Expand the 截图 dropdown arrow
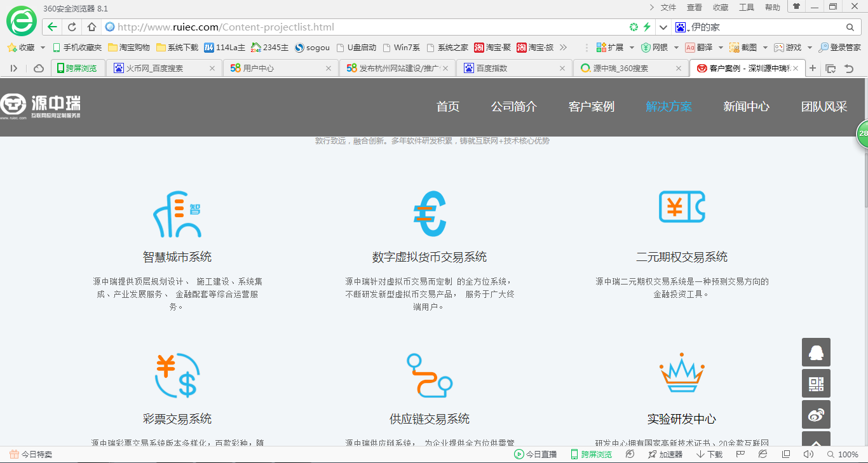 click(x=765, y=48)
